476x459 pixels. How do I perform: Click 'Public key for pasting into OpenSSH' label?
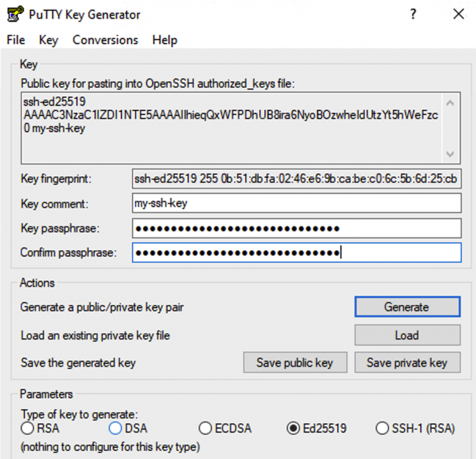tap(157, 84)
